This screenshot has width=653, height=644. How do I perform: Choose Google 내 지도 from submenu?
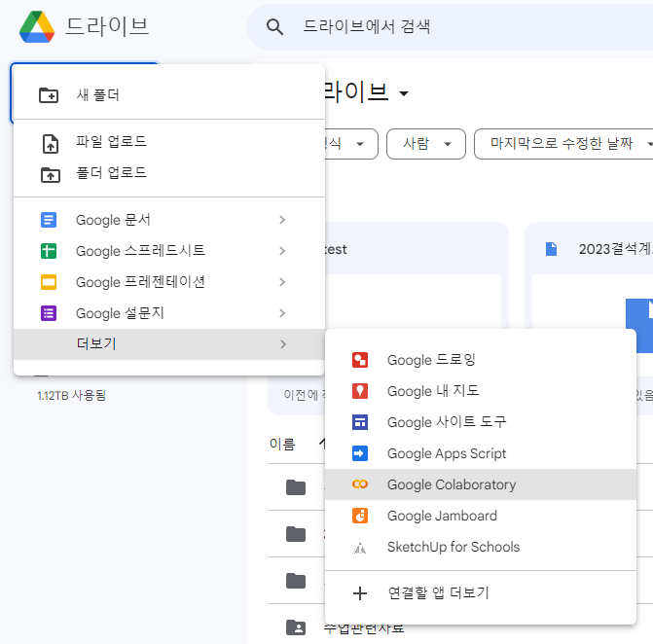pos(481,391)
